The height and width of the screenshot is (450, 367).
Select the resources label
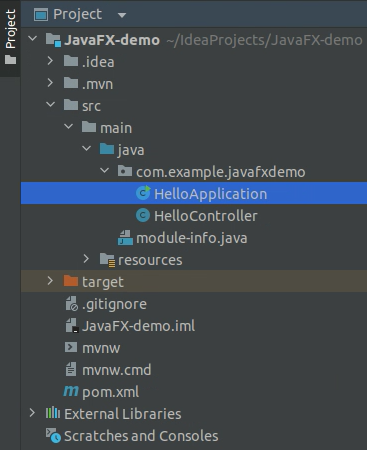[x=150, y=260]
